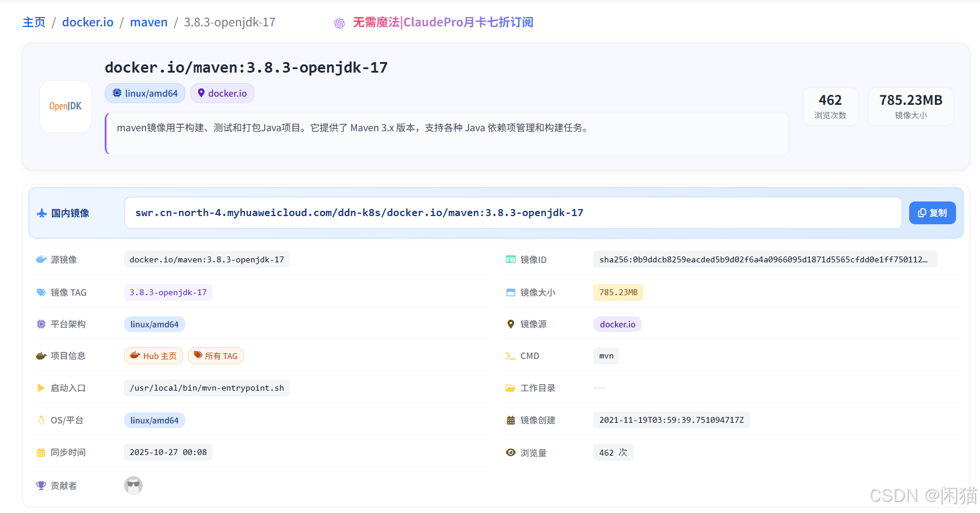Select the 3.8.3-openjdk-17 tag value
The height and width of the screenshot is (513, 980).
168,292
